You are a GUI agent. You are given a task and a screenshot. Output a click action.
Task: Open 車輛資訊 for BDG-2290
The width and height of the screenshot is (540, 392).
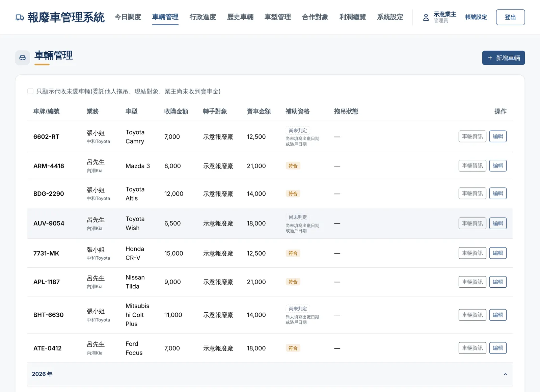[472, 193]
